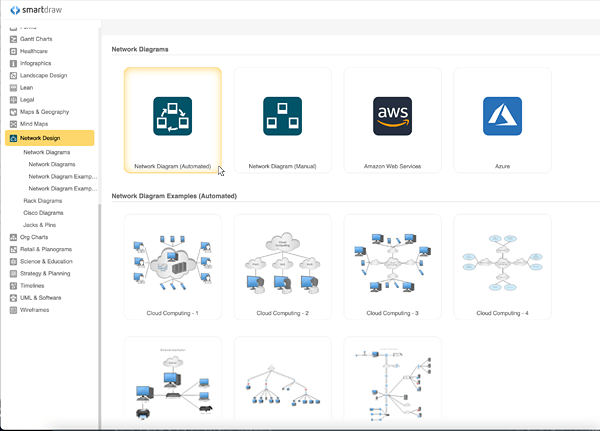
Task: Click the Azure logo template icon
Action: tap(502, 116)
